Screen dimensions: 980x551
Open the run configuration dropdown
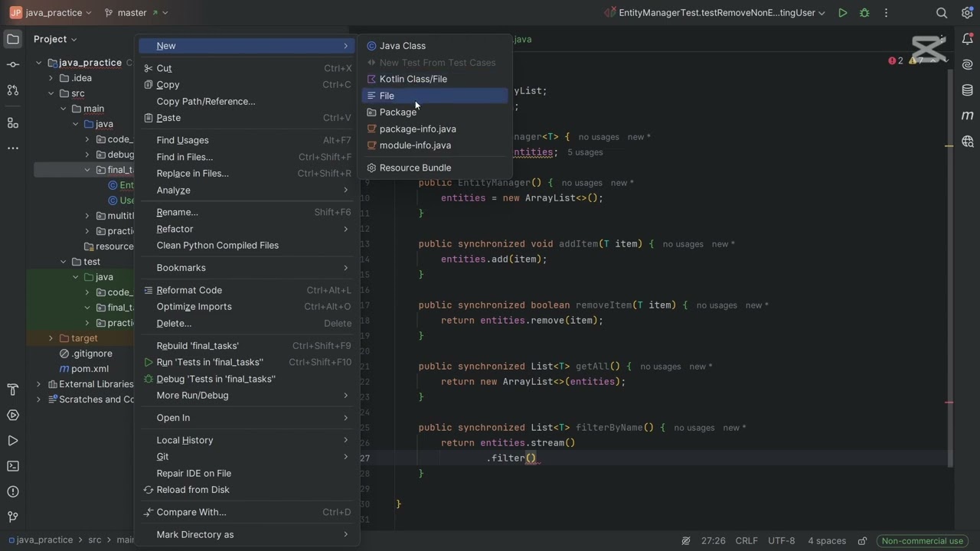pos(714,13)
